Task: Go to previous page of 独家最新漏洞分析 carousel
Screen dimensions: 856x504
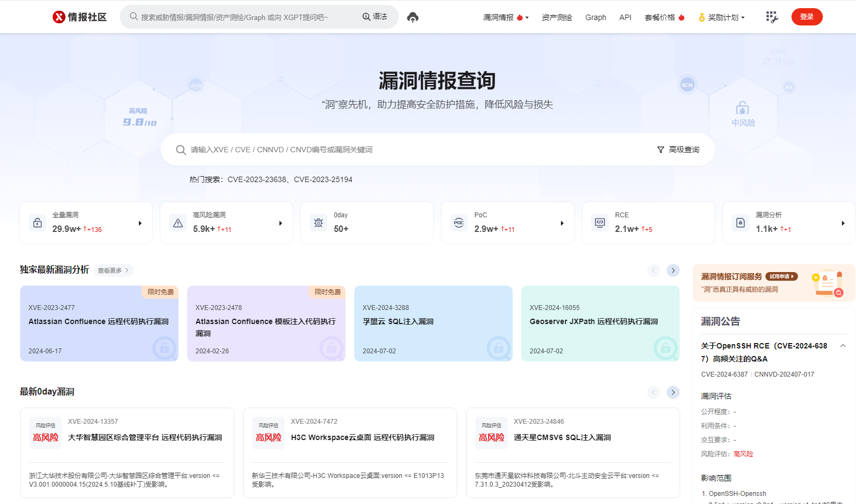Action: tap(654, 270)
